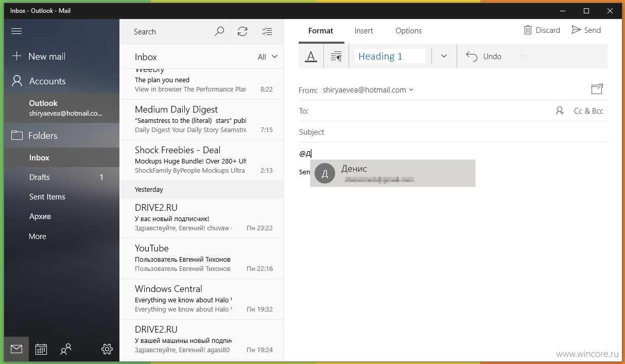The image size is (625, 364).
Task: Open Mail settings gear
Action: point(107,350)
